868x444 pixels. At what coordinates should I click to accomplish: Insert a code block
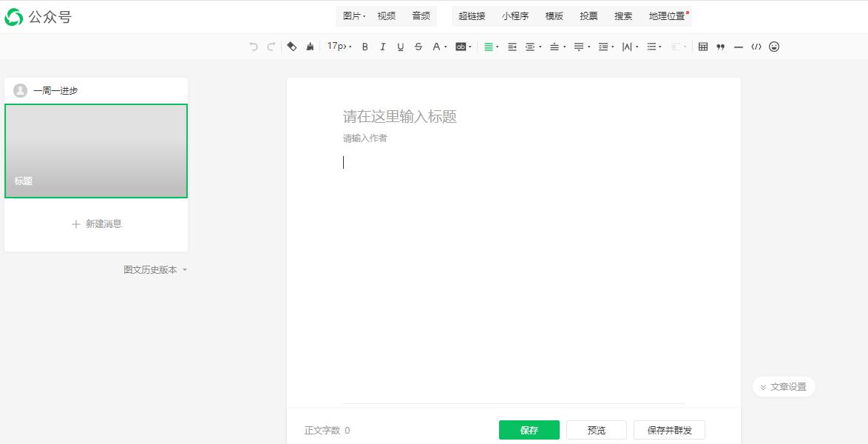click(756, 47)
